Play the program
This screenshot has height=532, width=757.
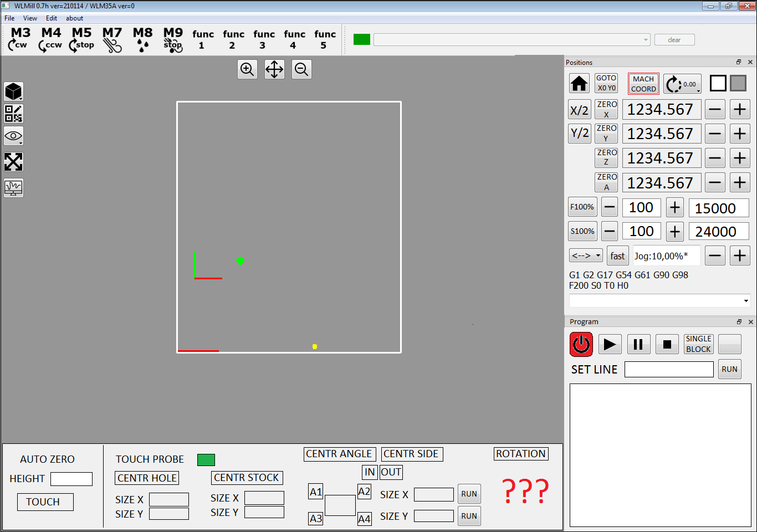[610, 344]
